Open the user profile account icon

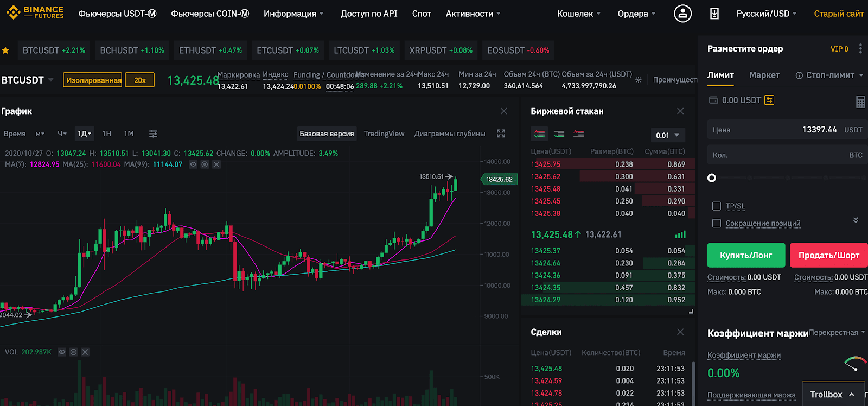682,14
